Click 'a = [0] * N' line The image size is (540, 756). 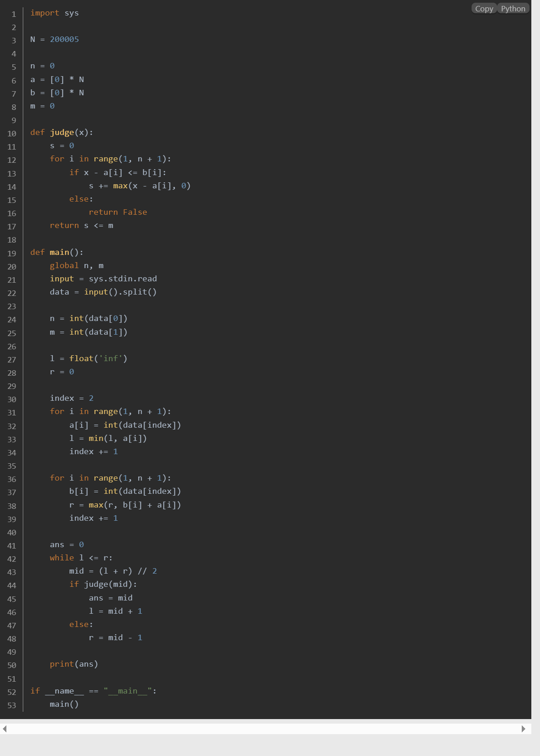click(x=57, y=79)
